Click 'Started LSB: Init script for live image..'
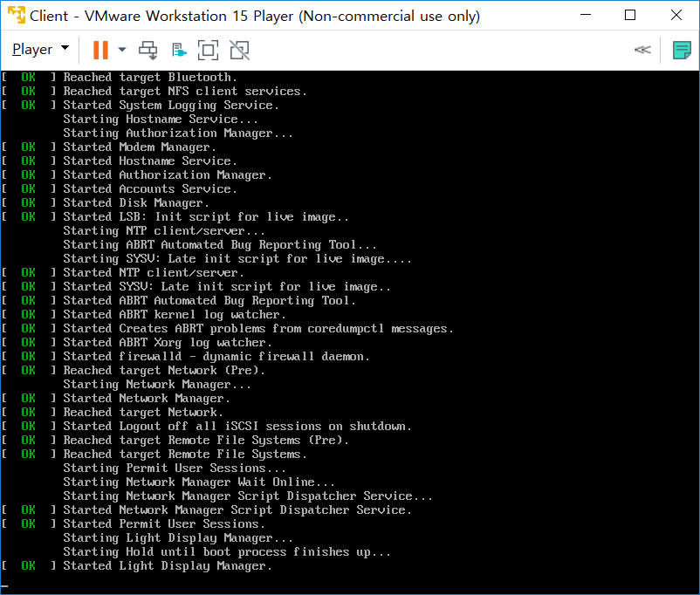Screen dimensions: 700x595 [x=206, y=217]
